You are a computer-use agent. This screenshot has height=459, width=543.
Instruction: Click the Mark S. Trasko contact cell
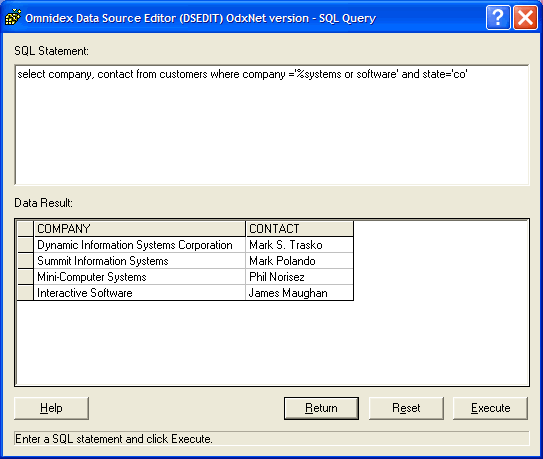coord(300,245)
